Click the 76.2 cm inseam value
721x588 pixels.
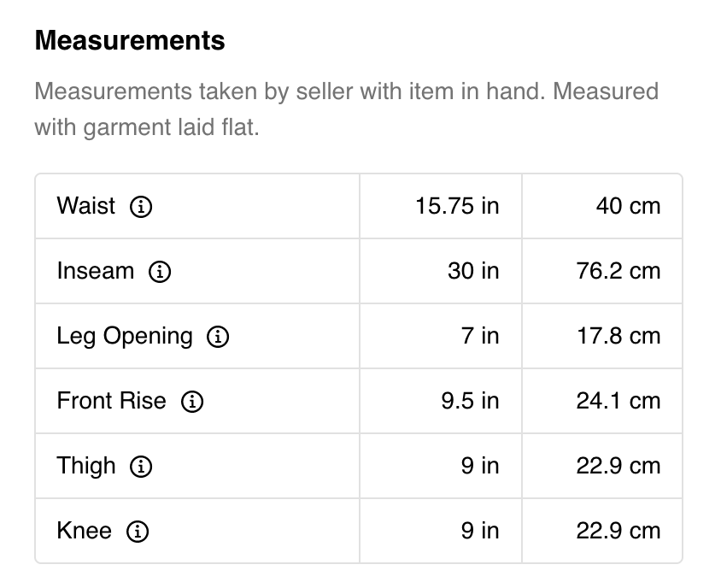pos(618,271)
